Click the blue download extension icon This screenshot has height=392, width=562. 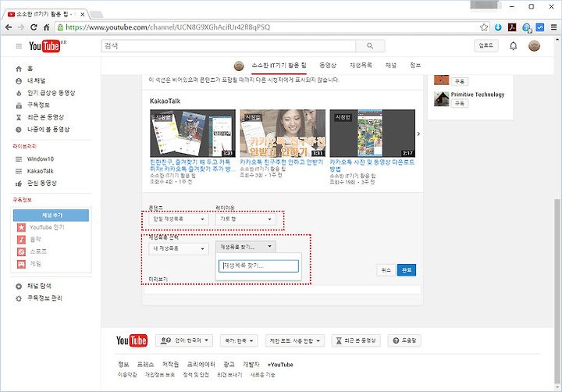(x=498, y=27)
